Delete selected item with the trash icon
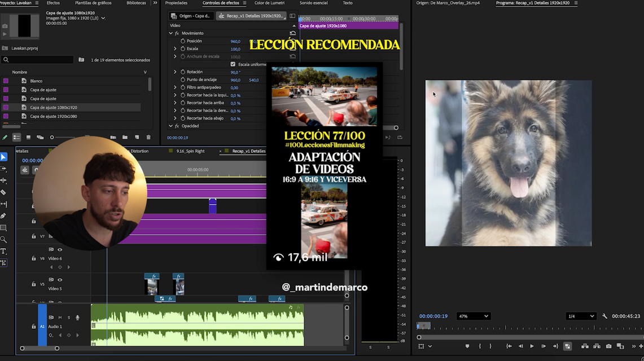The width and height of the screenshot is (644, 361). (148, 137)
